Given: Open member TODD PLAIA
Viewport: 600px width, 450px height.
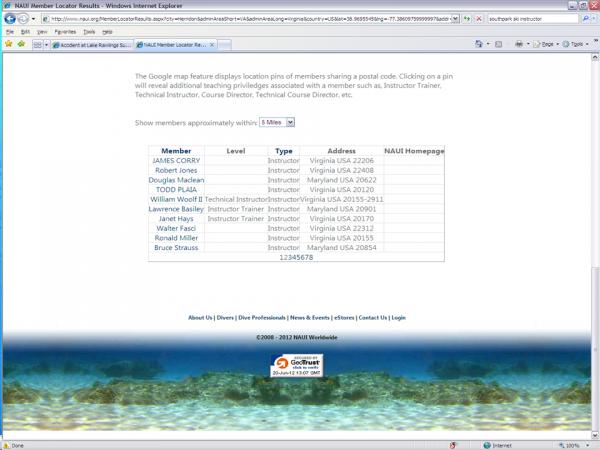Looking at the screenshot, I should tap(176, 189).
